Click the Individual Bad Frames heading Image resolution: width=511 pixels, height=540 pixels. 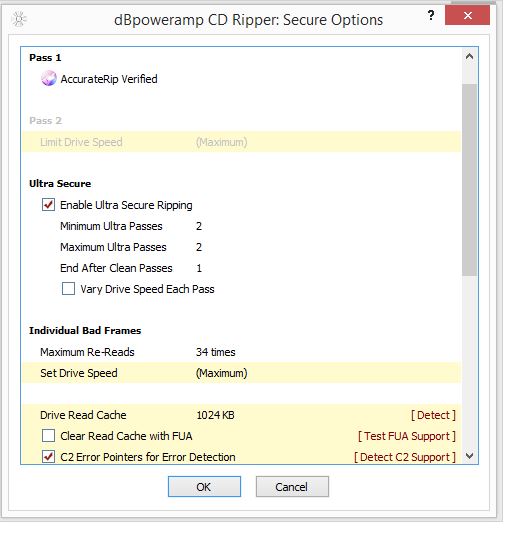(x=85, y=331)
